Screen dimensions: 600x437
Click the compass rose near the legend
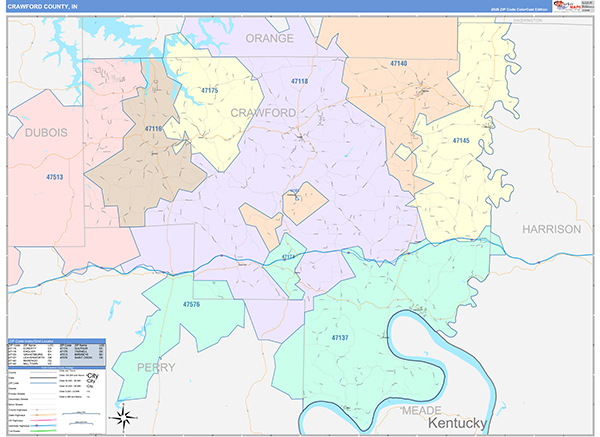[123, 418]
